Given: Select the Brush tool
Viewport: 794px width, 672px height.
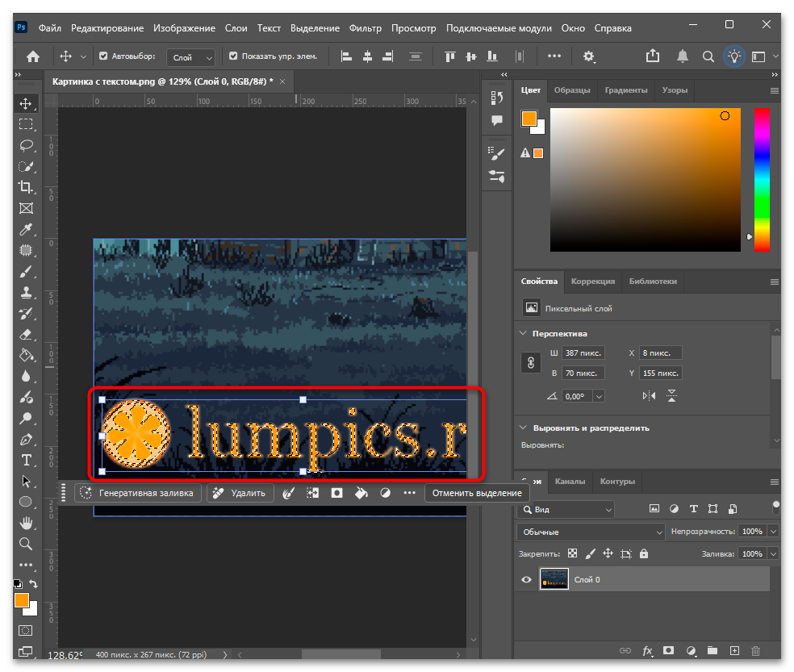Looking at the screenshot, I should (x=26, y=271).
